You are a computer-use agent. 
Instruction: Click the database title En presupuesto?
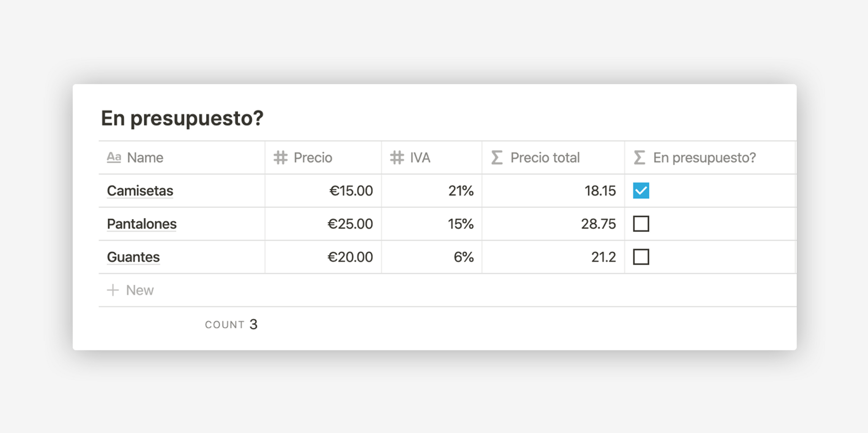click(182, 118)
